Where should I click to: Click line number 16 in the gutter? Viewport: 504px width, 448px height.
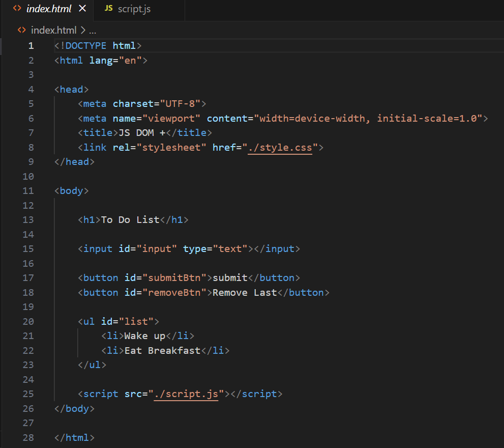(x=28, y=264)
